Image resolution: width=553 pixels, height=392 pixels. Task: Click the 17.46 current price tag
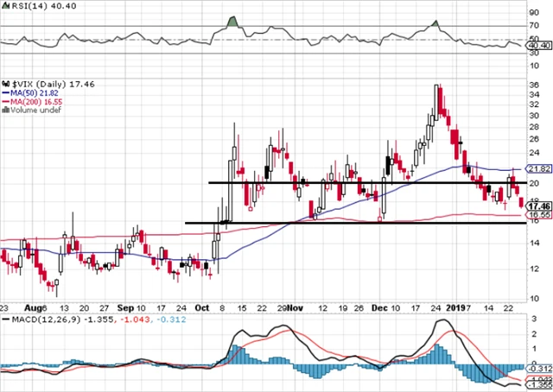pyautogui.click(x=538, y=205)
